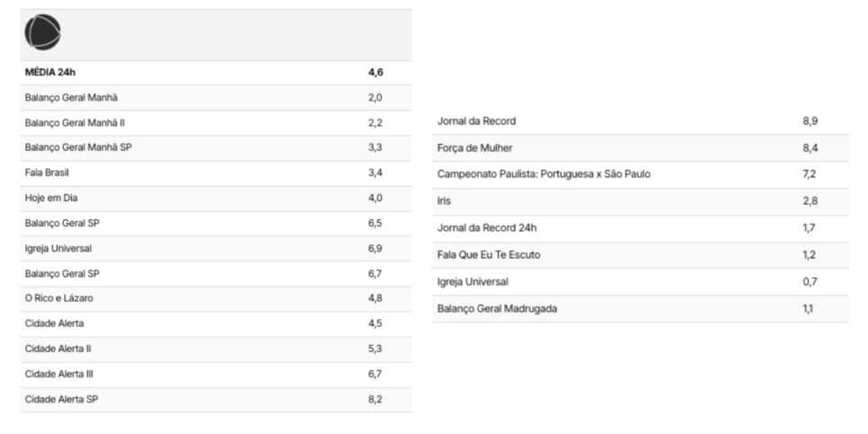Select the Cidade Alerta SP entry
Image resolution: width=868 pixels, height=434 pixels.
(x=61, y=399)
